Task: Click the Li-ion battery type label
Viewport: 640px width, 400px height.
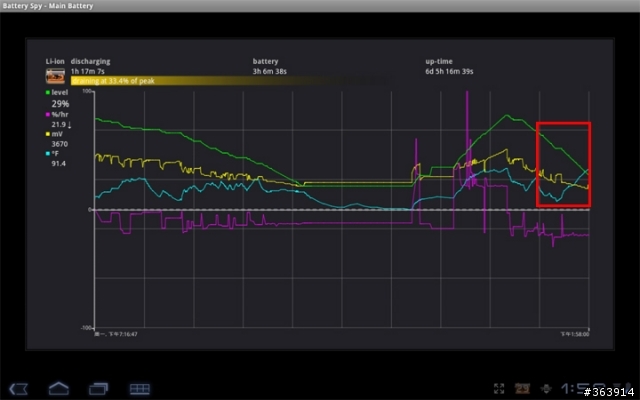Action: click(55, 62)
